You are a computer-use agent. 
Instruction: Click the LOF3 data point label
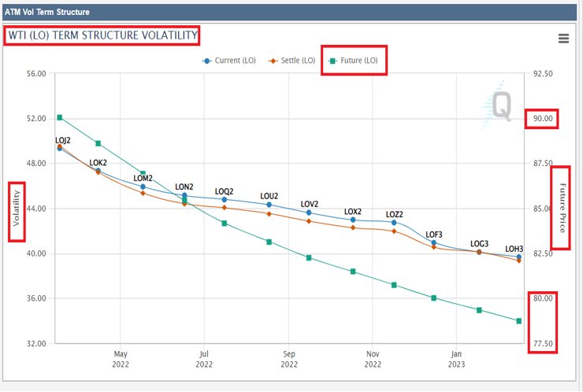click(433, 235)
